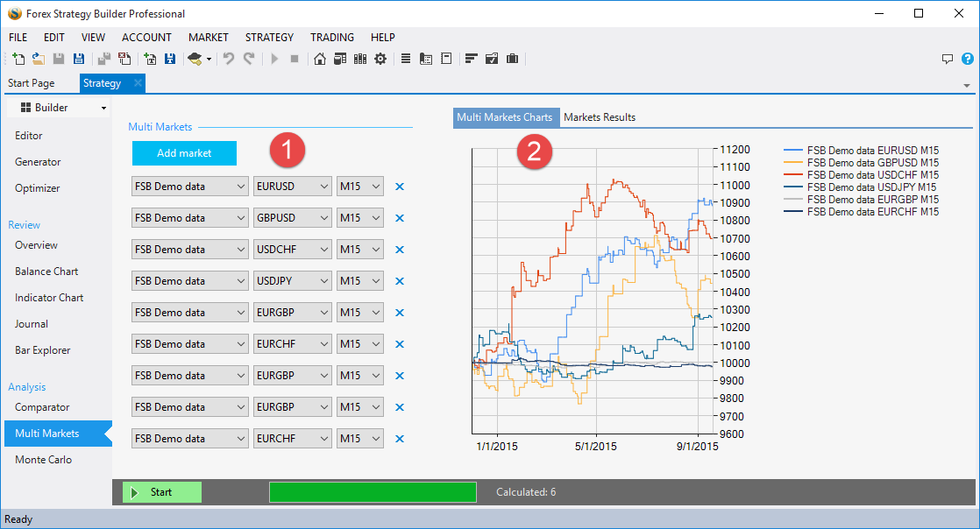Open help with the blue question mark

tap(968, 59)
